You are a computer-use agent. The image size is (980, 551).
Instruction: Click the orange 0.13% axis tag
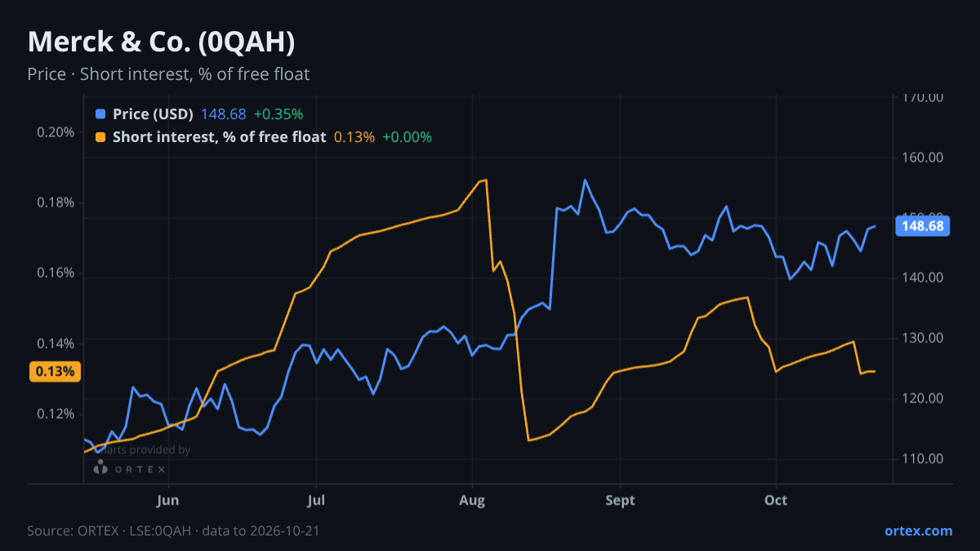pos(56,371)
